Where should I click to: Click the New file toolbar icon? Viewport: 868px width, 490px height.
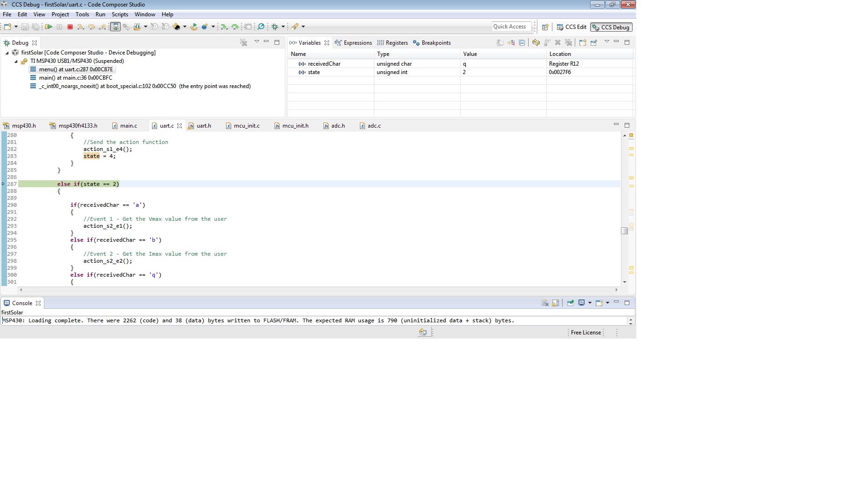pos(7,27)
